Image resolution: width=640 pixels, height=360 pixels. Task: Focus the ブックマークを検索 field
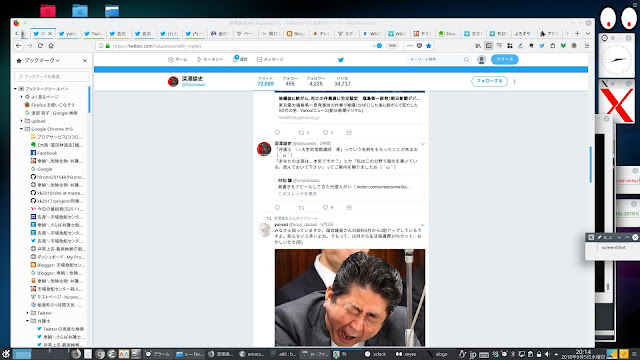pos(52,76)
